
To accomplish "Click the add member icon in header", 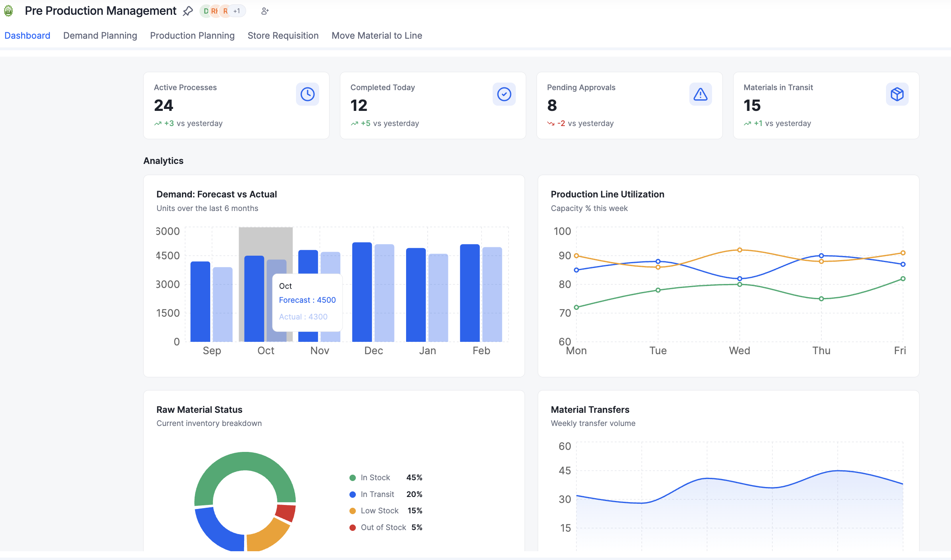I will [265, 11].
